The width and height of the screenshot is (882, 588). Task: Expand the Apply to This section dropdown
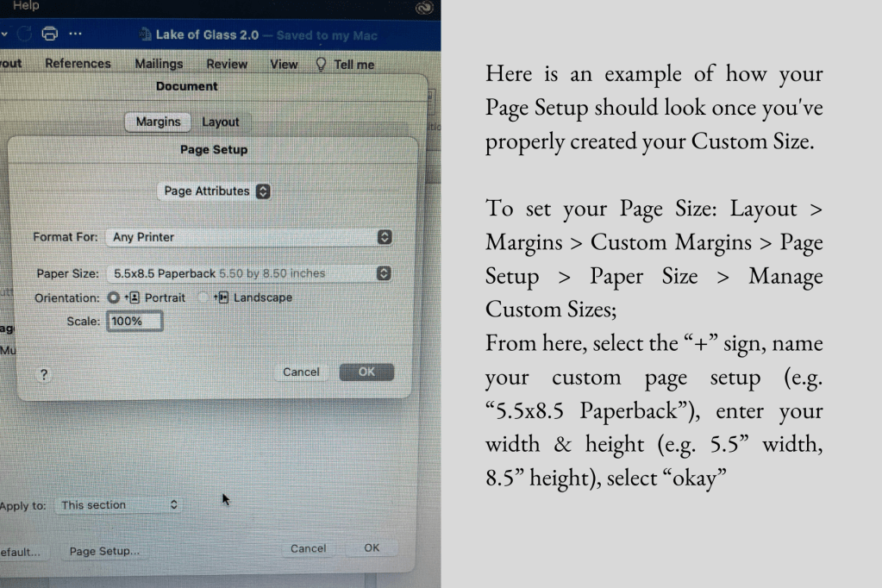click(119, 505)
